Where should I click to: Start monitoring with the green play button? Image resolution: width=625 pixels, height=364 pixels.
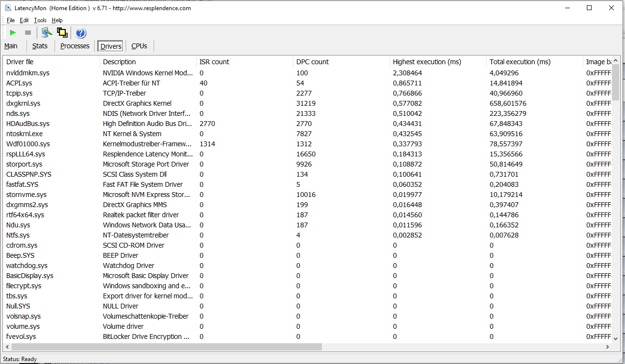point(13,33)
